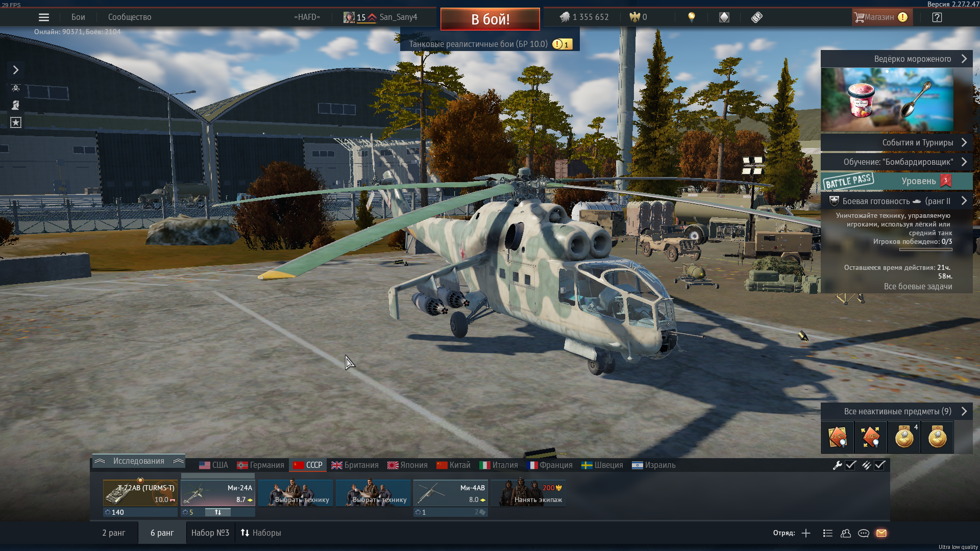Open the second icon in left sidebar
Viewport: 980px width, 551px height.
pos(16,105)
